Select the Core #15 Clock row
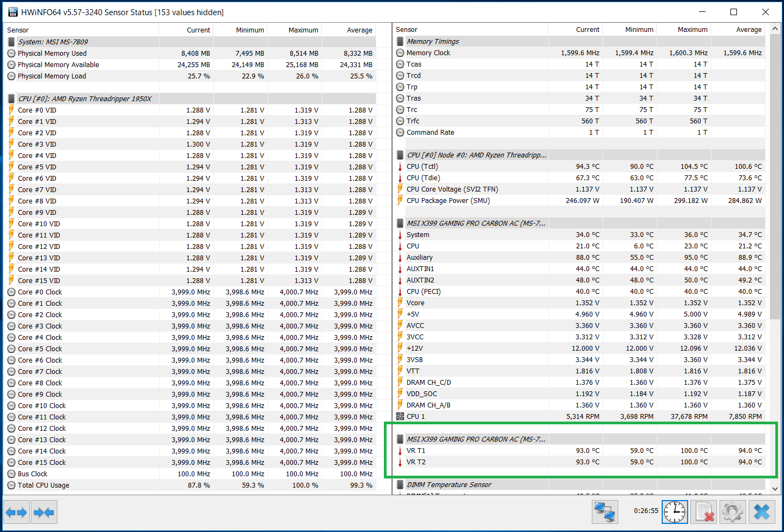Image resolution: width=784 pixels, height=532 pixels. point(190,463)
